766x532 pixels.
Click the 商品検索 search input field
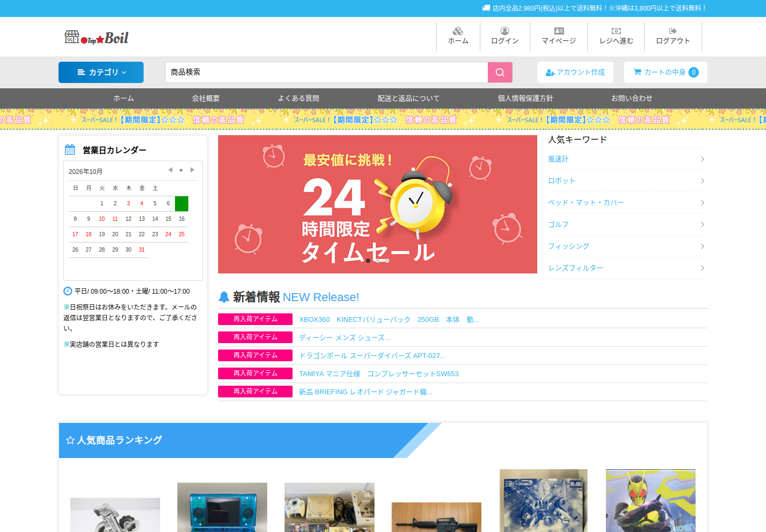(326, 72)
